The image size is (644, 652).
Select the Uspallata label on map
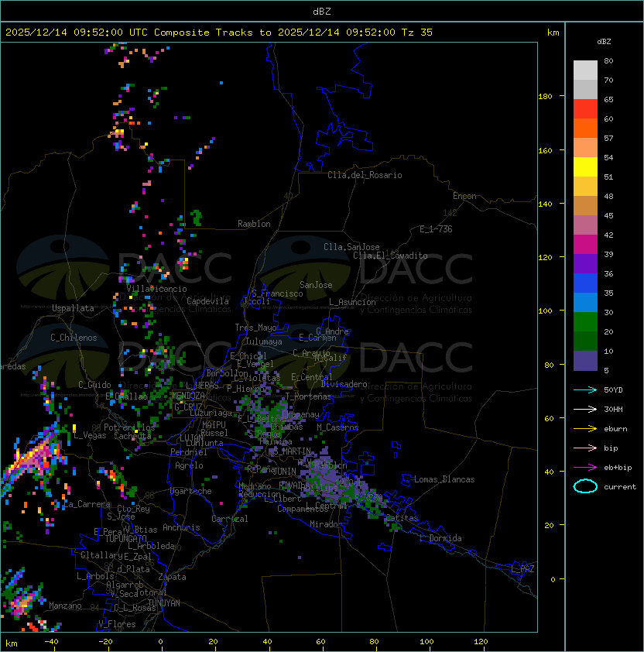(x=73, y=308)
